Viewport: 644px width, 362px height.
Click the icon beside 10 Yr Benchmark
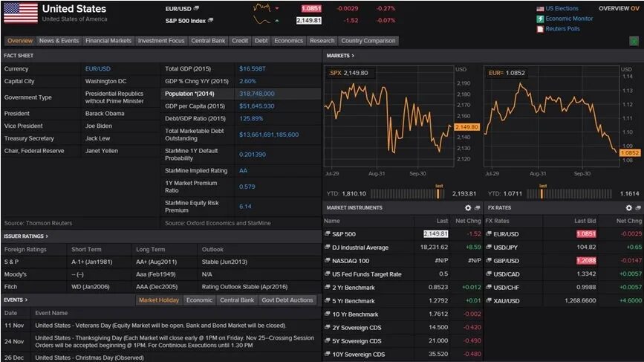[328, 314]
